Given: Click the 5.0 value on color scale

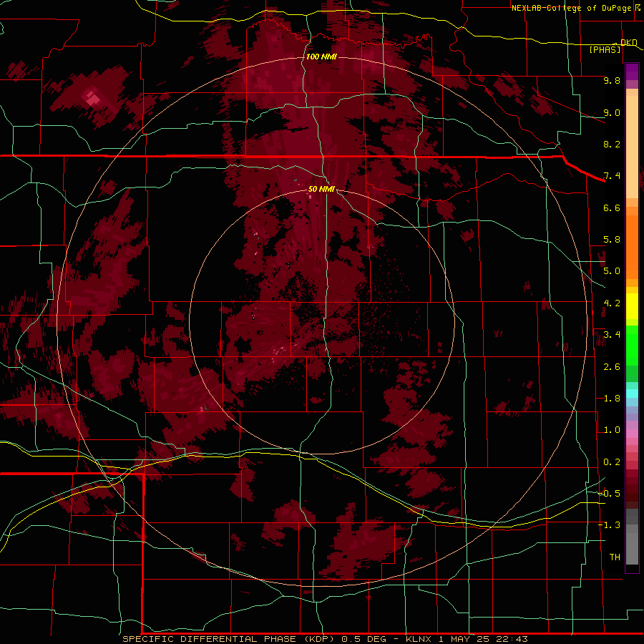Looking at the screenshot, I should point(612,271).
